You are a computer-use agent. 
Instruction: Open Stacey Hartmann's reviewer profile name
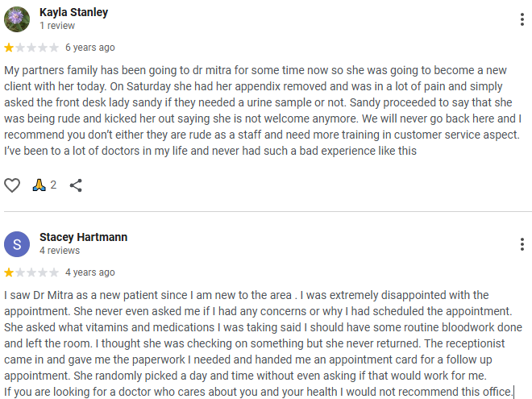tap(83, 238)
